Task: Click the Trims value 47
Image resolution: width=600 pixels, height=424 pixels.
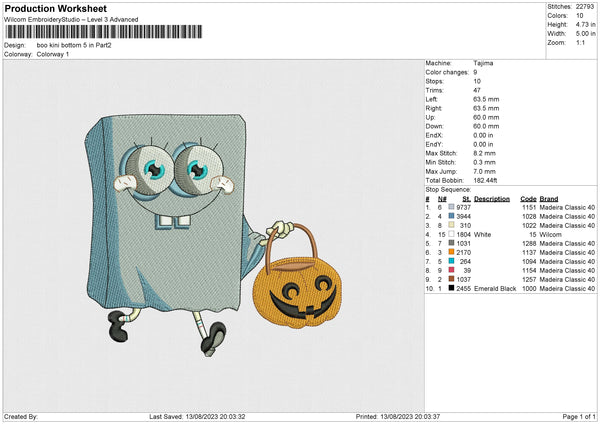Action: click(477, 90)
